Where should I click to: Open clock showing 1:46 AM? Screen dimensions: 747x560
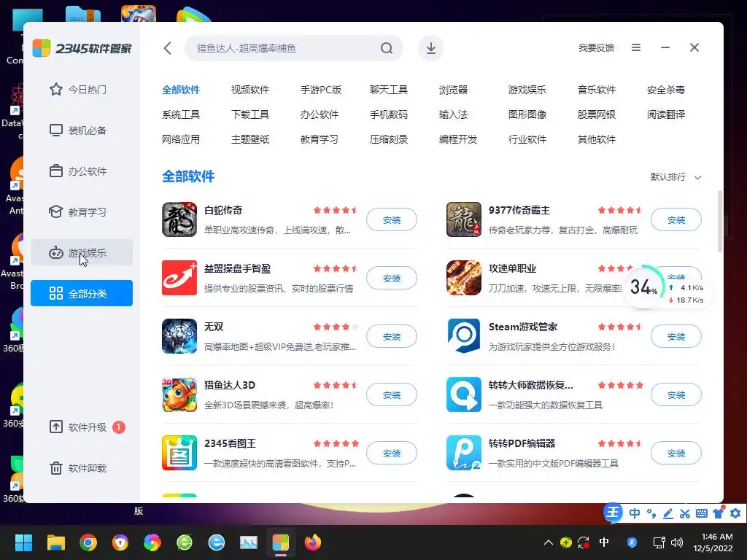coord(713,542)
